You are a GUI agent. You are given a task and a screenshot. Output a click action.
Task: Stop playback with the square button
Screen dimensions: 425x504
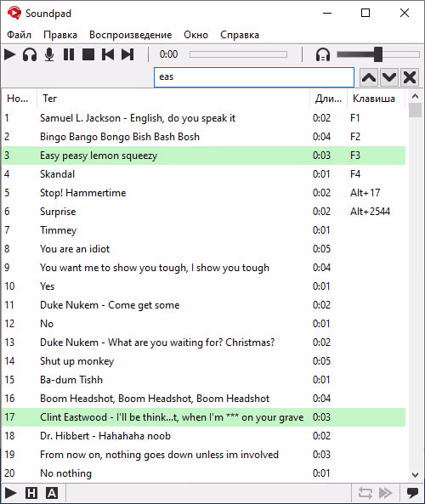click(x=88, y=54)
